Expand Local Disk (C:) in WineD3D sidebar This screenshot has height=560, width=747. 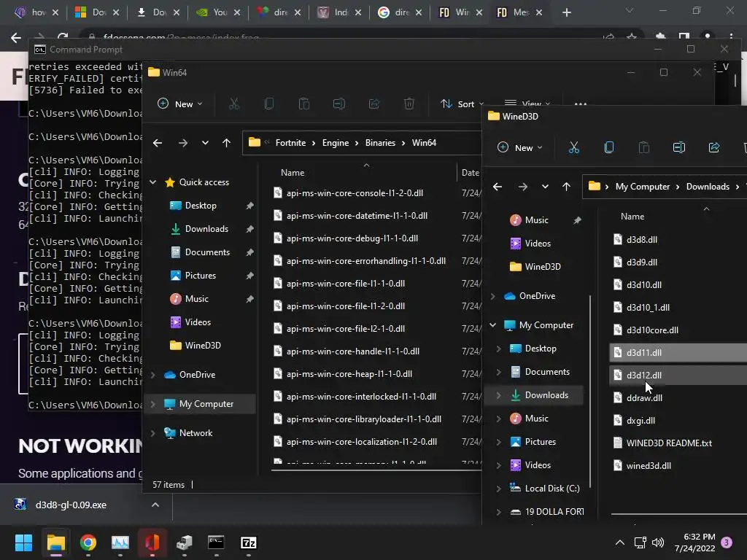coord(498,489)
